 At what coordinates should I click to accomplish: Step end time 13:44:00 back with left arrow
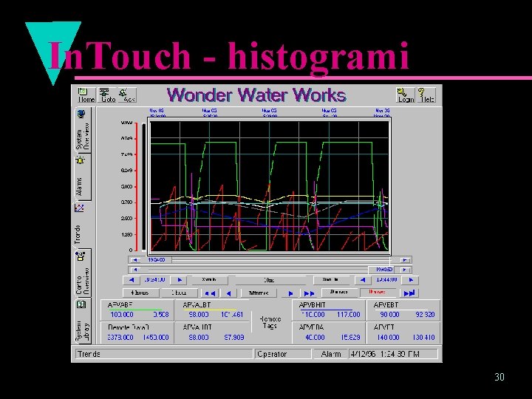[x=363, y=280]
